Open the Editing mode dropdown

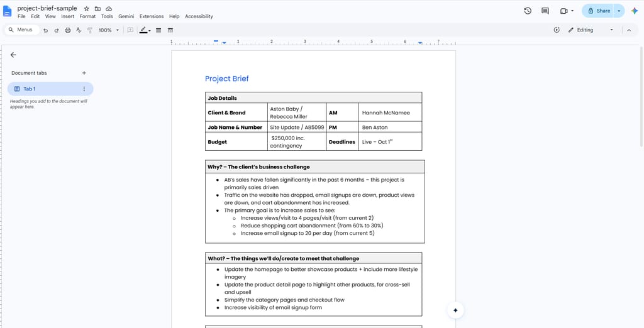click(591, 30)
